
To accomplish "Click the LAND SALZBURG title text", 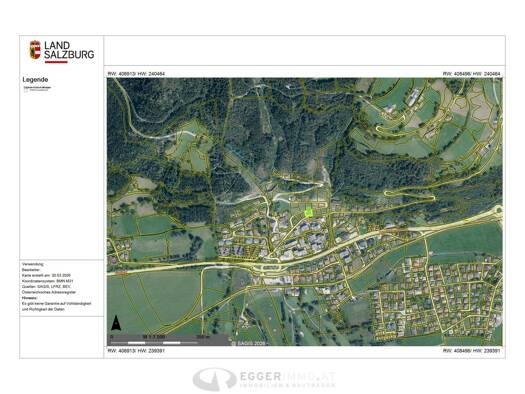I will (69, 50).
